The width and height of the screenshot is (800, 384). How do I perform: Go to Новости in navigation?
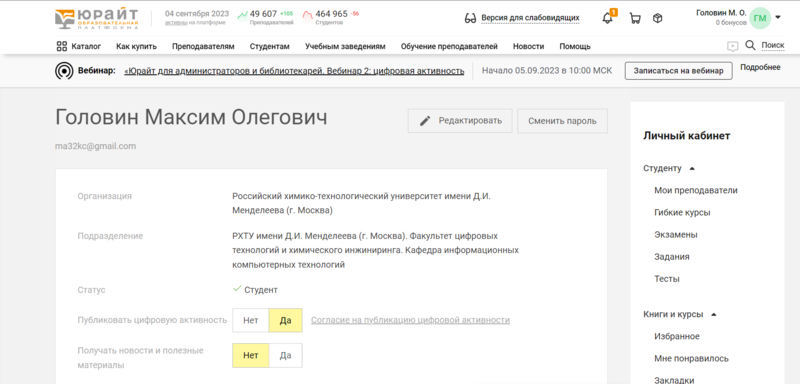pos(529,46)
